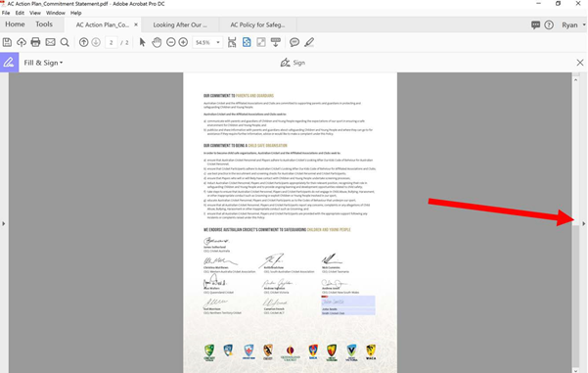Add a comment with speech bubble icon
This screenshot has width=588, height=373.
pos(294,42)
